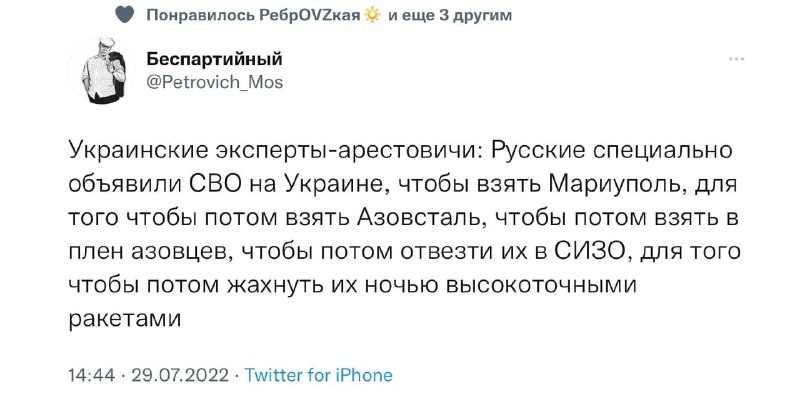
Task: Open the @Petrovich_Mos handle link
Action: click(x=214, y=82)
